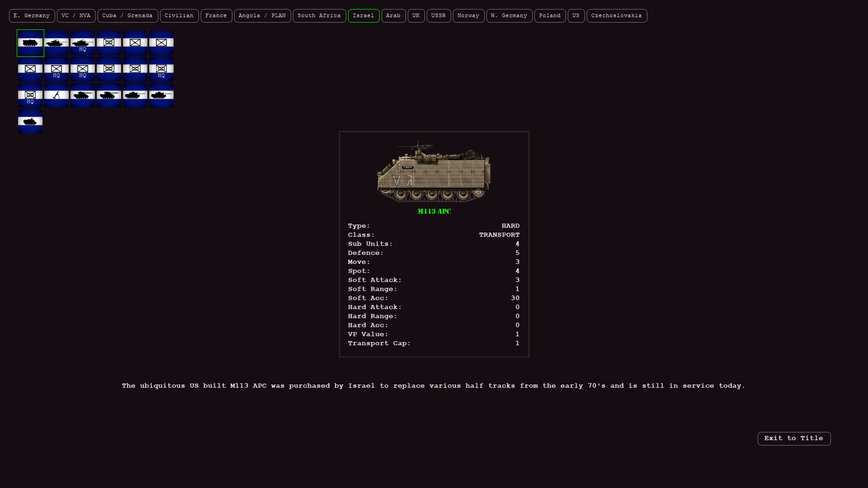
Task: Open the USSR faction tab
Action: tap(439, 16)
